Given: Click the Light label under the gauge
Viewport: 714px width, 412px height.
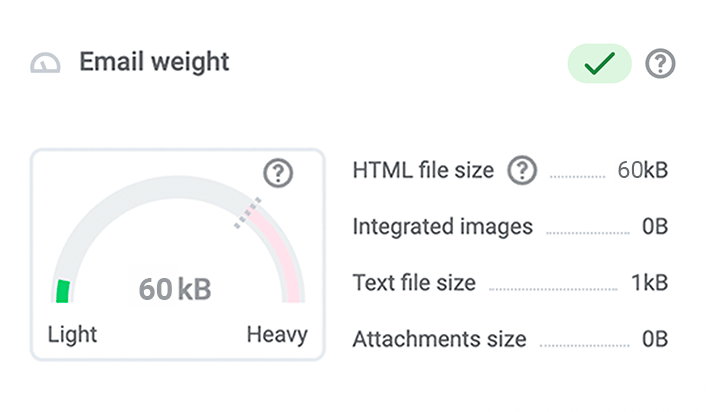Looking at the screenshot, I should (72, 335).
